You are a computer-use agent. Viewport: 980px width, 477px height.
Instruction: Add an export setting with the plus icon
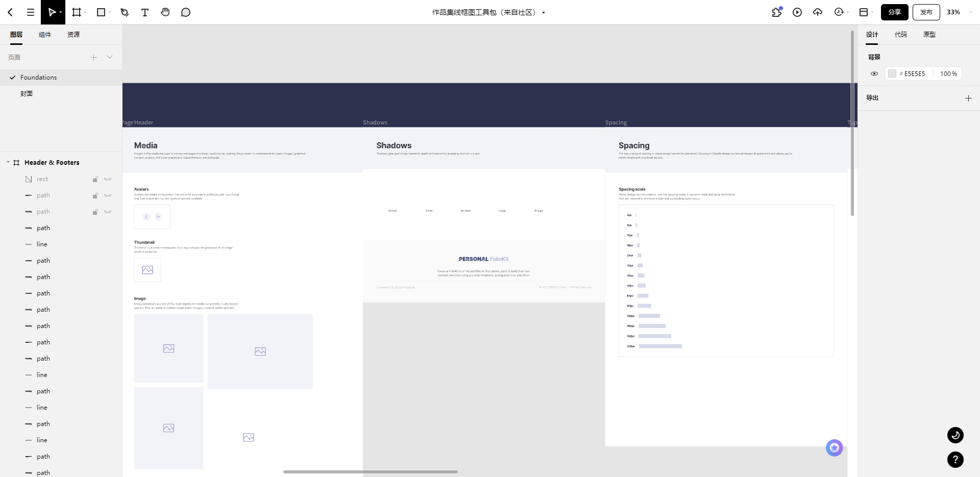coord(968,98)
